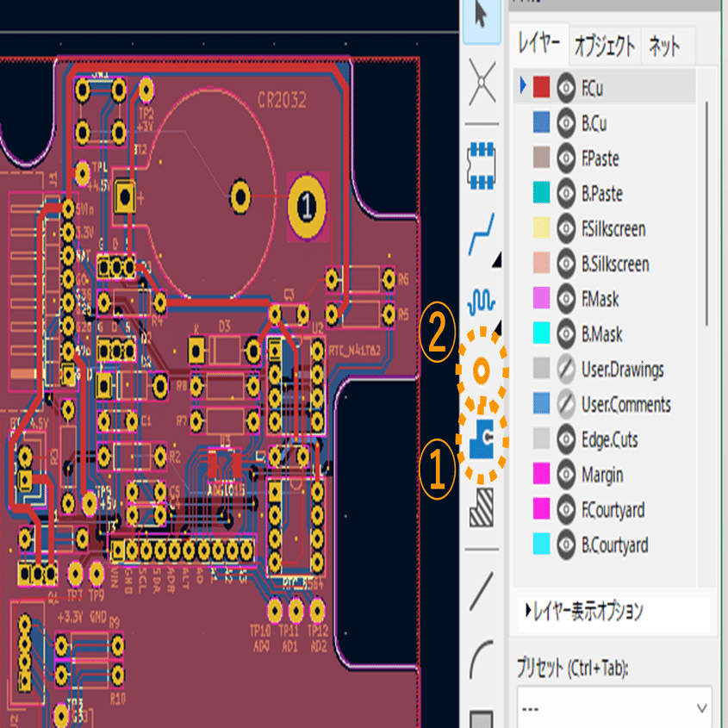Image resolution: width=728 pixels, height=728 pixels.
Task: Select the User.Comments layer name
Action: point(625,404)
